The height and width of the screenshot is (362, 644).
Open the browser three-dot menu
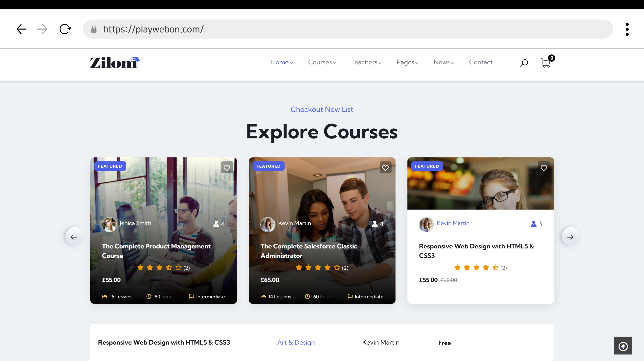pyautogui.click(x=627, y=29)
